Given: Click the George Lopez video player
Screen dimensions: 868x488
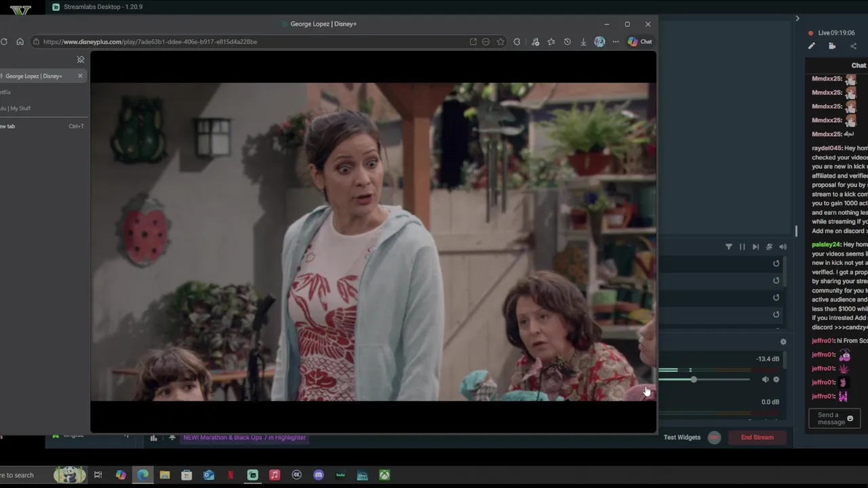Looking at the screenshot, I should coord(373,242).
